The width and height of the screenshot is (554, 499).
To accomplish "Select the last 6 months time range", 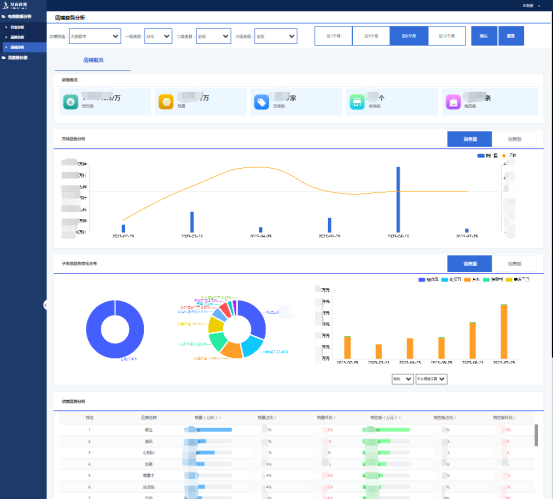I will 409,36.
